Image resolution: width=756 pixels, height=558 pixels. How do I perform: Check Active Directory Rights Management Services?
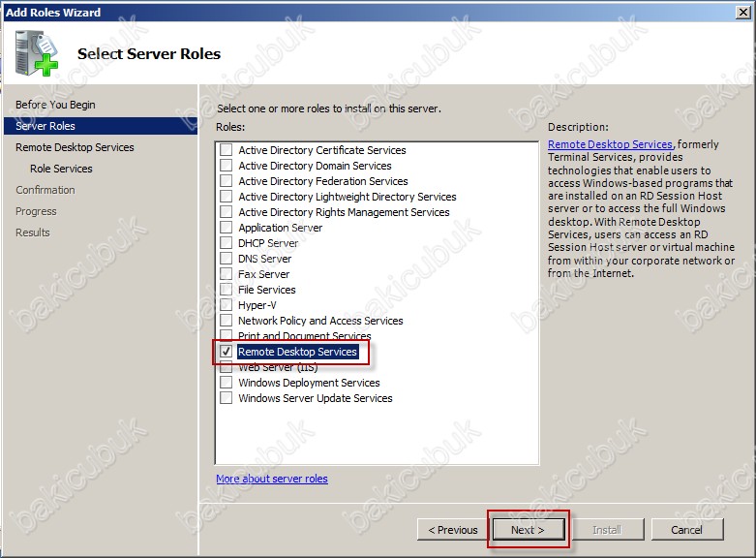pos(226,211)
